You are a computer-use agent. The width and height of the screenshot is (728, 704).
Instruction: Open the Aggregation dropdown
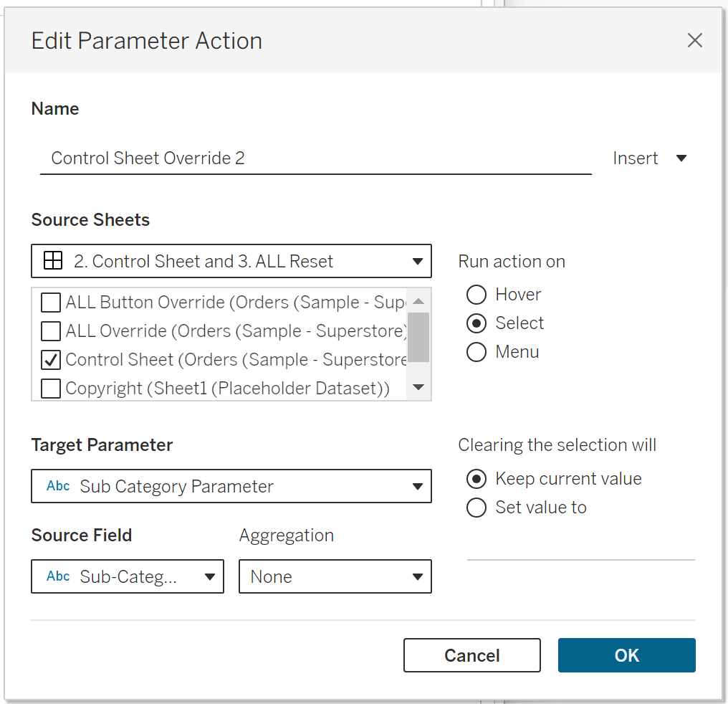pyautogui.click(x=335, y=576)
